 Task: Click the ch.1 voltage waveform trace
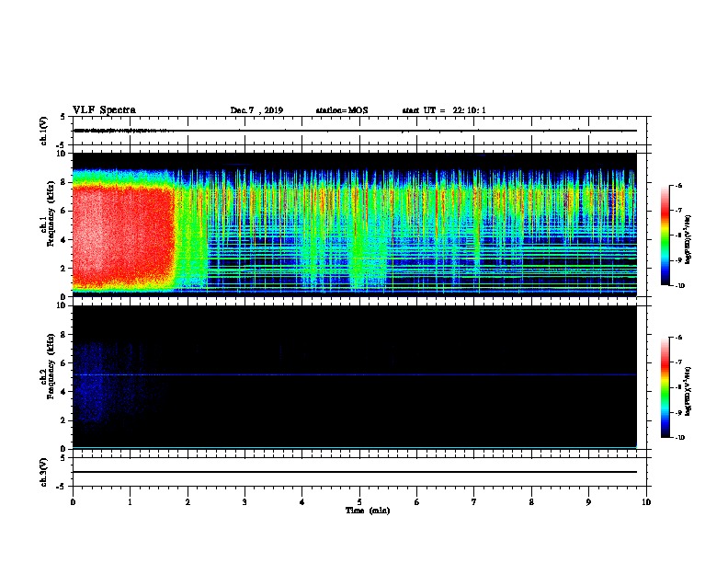point(355,131)
